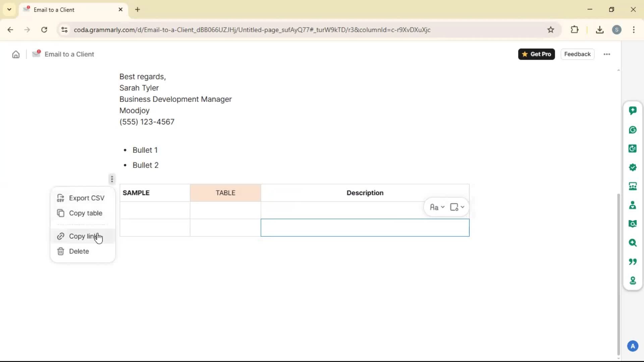Open the document's three-dot more options menu

point(607,54)
